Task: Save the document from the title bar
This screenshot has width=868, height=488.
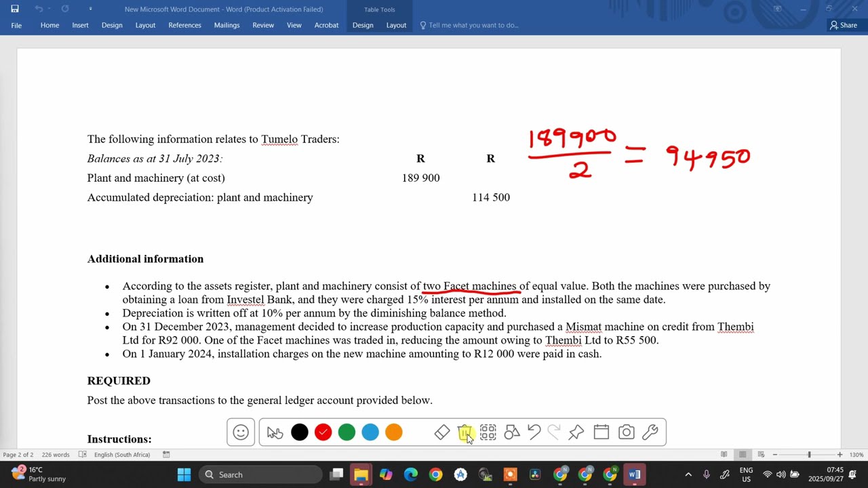Action: point(15,9)
